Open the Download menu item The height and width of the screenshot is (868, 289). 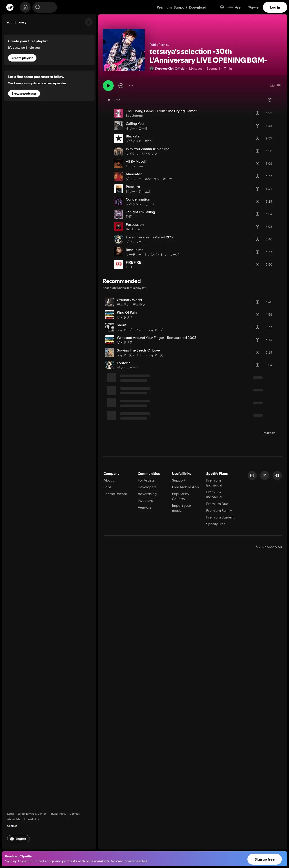click(198, 7)
